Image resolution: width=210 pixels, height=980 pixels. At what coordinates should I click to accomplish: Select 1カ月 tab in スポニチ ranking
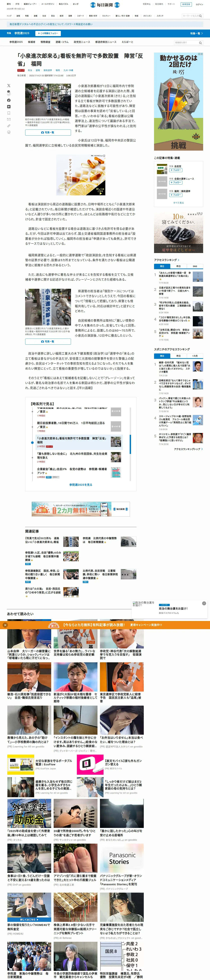pos(195,356)
